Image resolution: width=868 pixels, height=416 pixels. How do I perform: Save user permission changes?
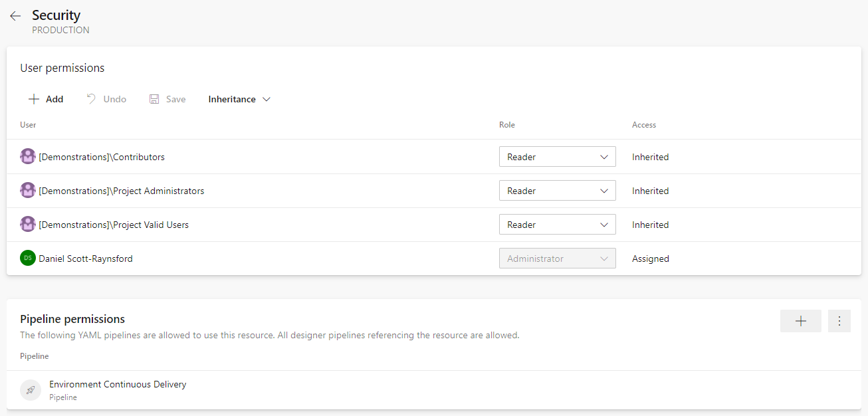(167, 99)
